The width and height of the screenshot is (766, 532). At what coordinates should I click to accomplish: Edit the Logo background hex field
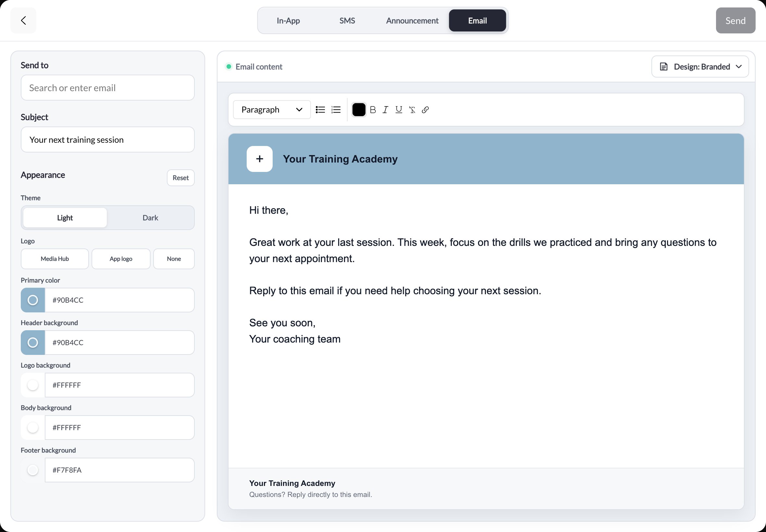119,385
